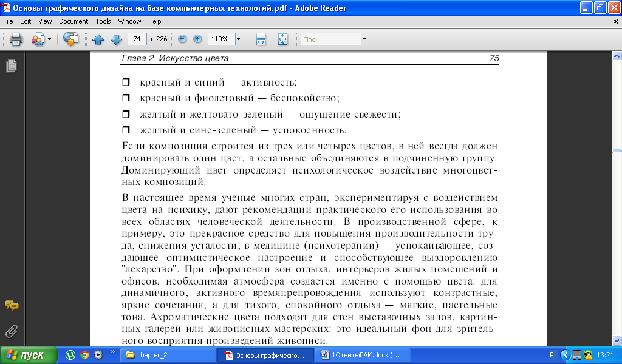Close the document with menu bar X
622x364 pixels.
[x=616, y=21]
